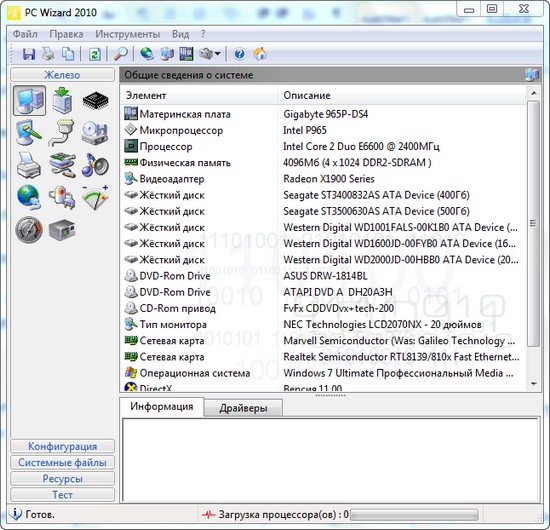Screen dimensions: 550x530
Task: Select the Процессор row
Action: 323,146
